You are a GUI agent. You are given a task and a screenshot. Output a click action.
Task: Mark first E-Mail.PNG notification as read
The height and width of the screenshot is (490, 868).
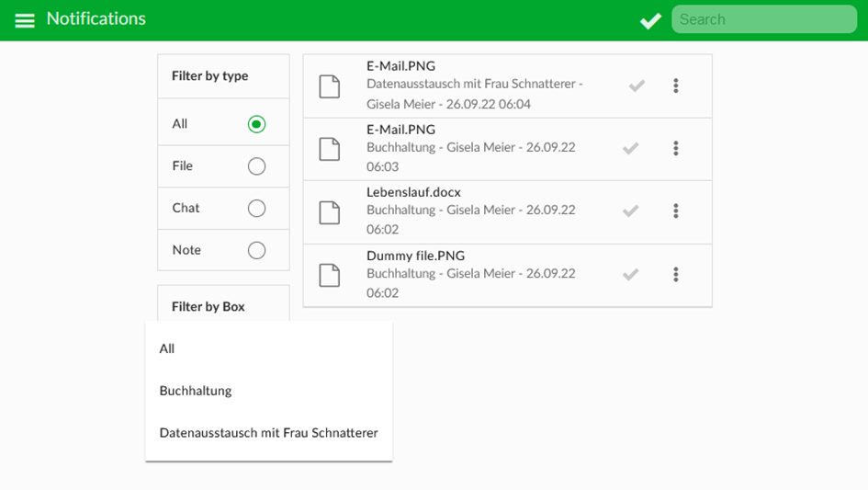(x=637, y=85)
